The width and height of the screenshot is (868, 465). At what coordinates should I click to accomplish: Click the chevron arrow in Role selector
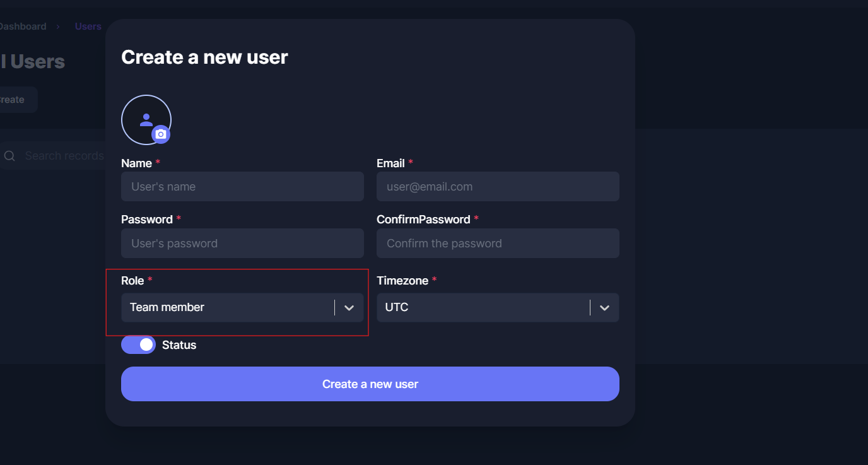coord(349,308)
